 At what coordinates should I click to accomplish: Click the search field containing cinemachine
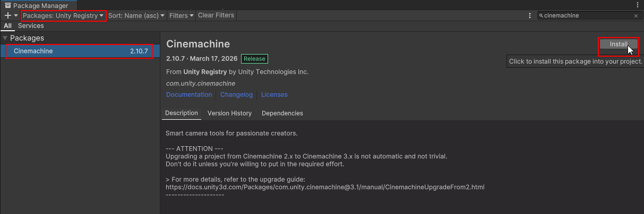coord(589,16)
